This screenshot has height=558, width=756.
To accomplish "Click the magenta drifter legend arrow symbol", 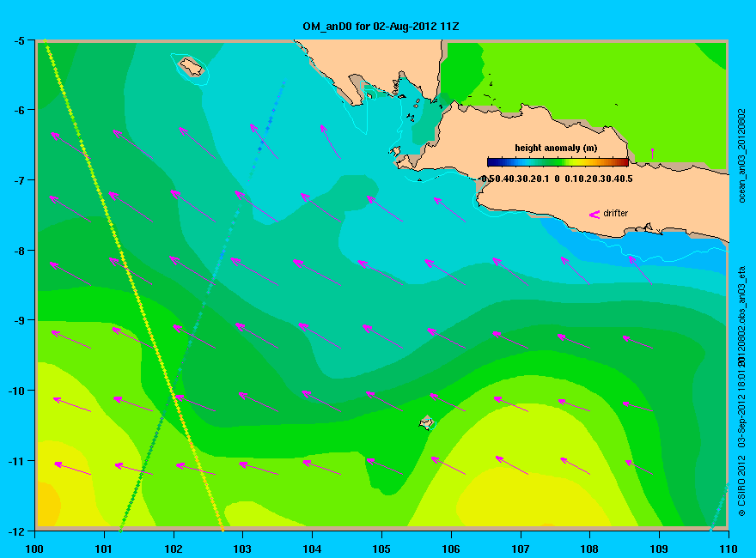I will pyautogui.click(x=594, y=214).
